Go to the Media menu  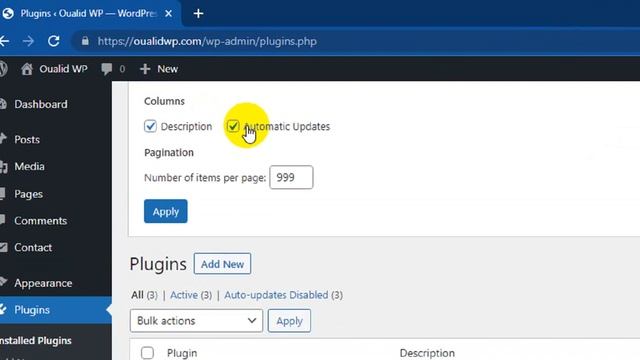click(29, 167)
